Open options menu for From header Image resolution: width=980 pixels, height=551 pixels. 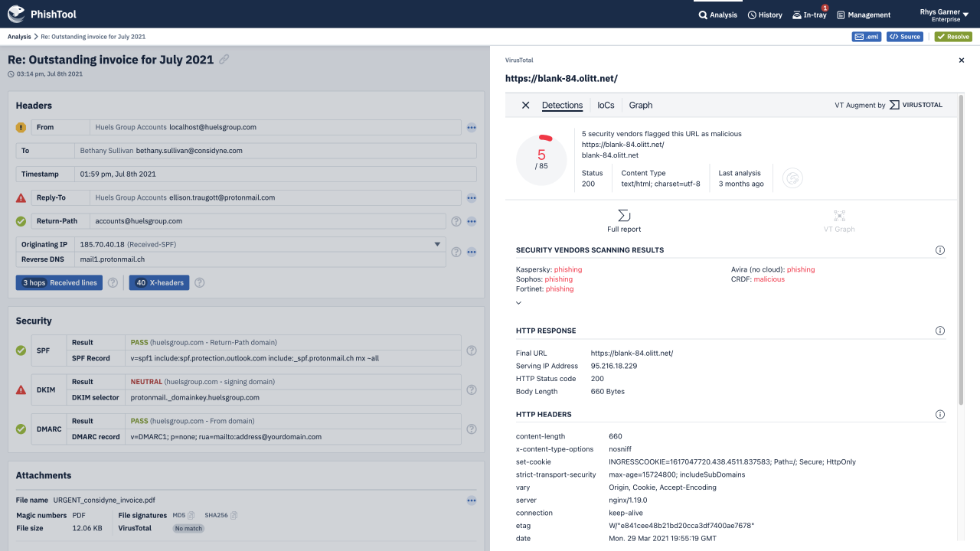472,128
